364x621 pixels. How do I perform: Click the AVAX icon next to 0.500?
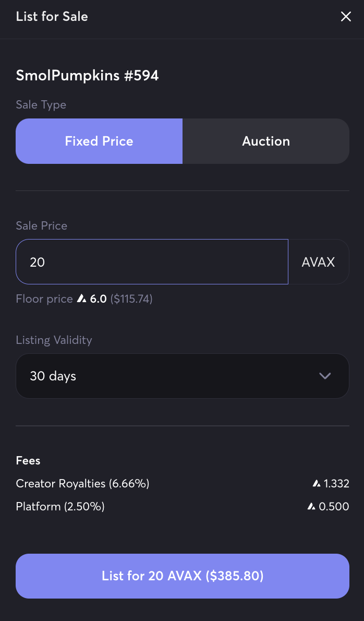pyautogui.click(x=311, y=507)
